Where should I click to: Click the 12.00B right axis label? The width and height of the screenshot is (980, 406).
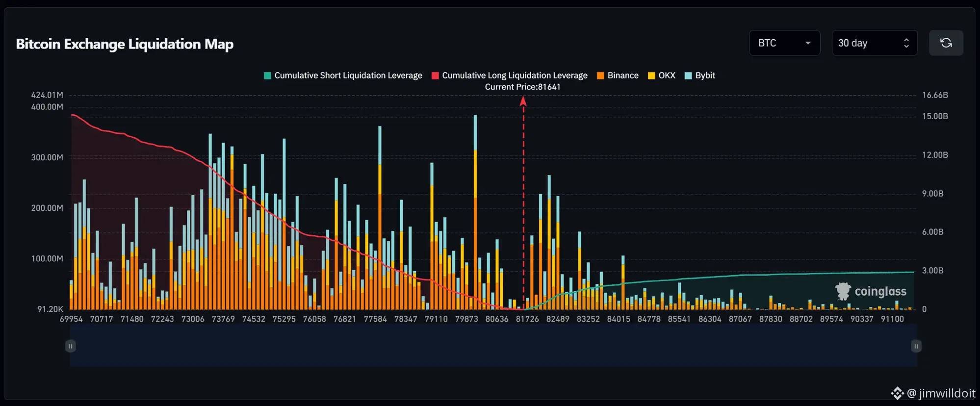tap(935, 155)
